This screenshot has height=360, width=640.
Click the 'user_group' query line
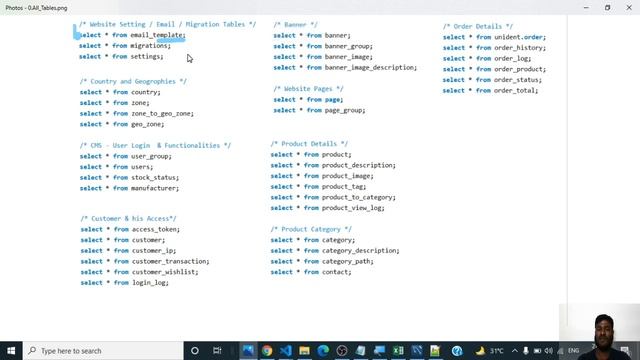pos(126,156)
